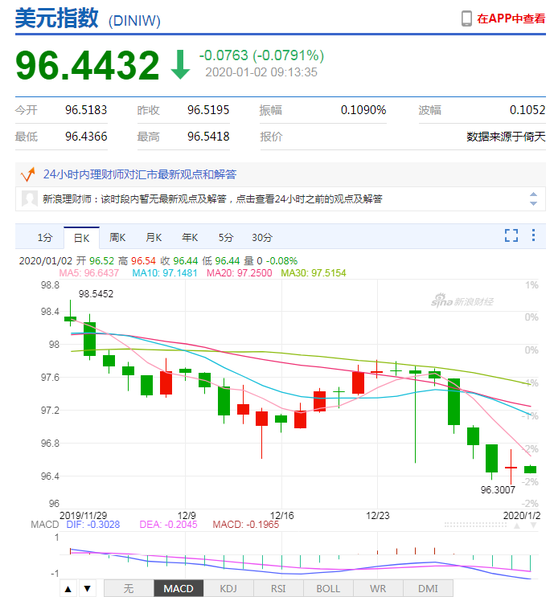Click the DIF: -0.3028 value
550x597 pixels.
93,525
